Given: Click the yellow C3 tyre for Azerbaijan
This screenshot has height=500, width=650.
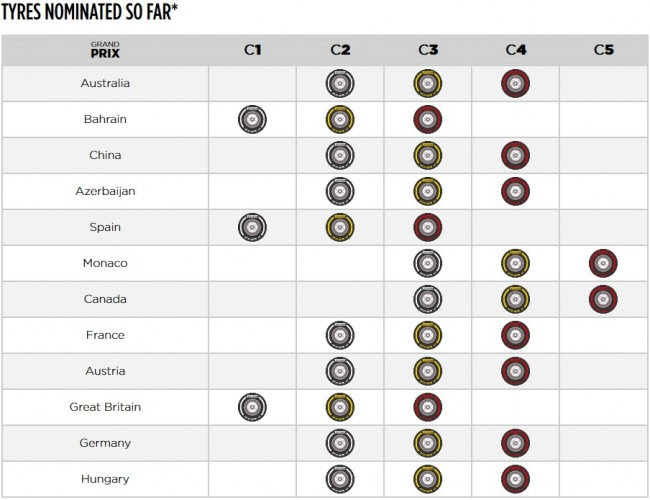Looking at the screenshot, I should click(x=428, y=192).
